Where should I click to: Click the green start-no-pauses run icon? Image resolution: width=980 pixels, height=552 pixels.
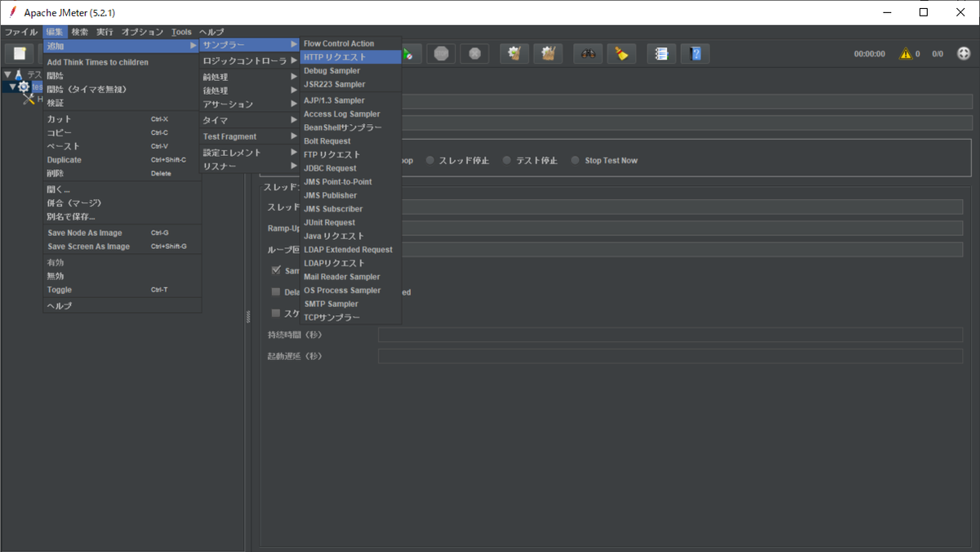(408, 54)
